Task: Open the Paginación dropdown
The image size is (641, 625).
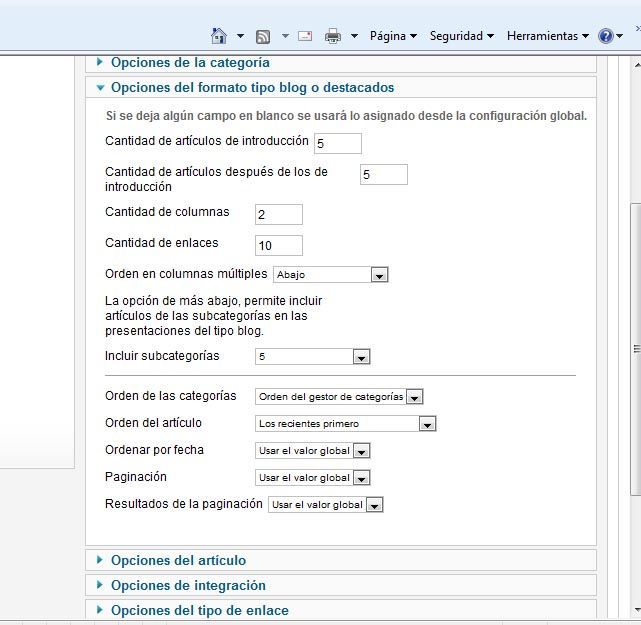Action: (x=313, y=477)
